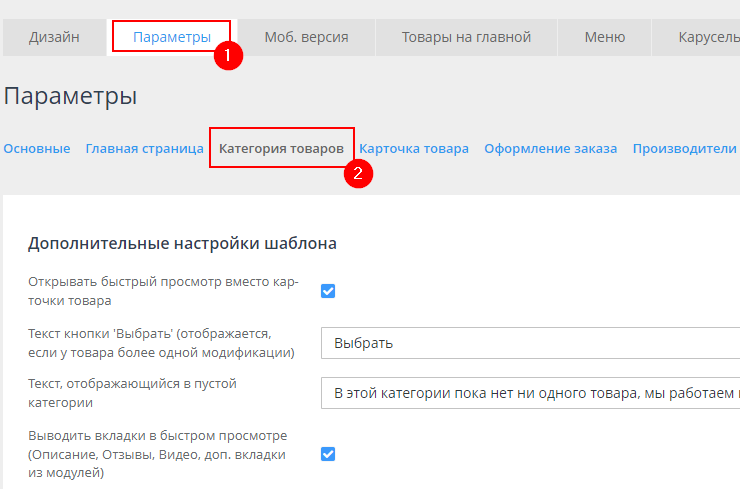Select the Меню tab

[605, 38]
